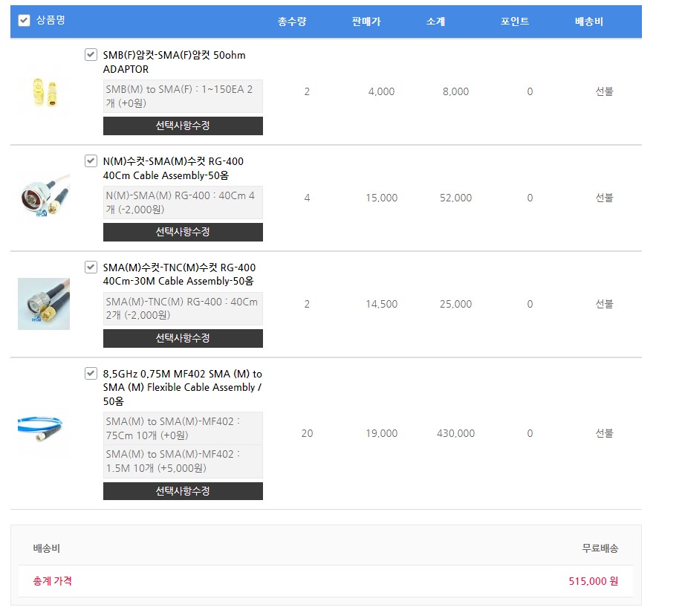
Task: Open the N(M)-SMA(M) cable product thumbnail
Action: 44,198
